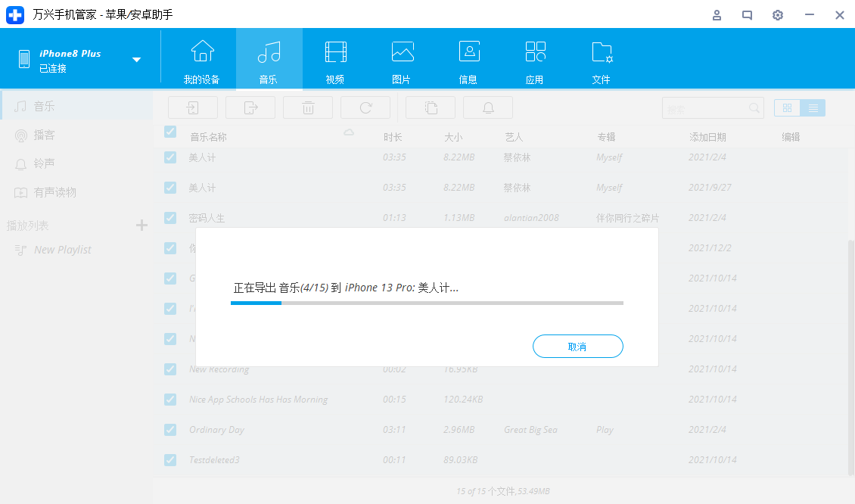Viewport: 855px width, 504px height.
Task: Open the feedback message icon
Action: 747,15
